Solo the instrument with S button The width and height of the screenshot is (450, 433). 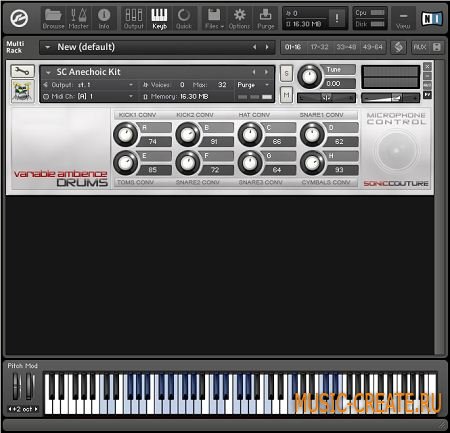pyautogui.click(x=286, y=73)
